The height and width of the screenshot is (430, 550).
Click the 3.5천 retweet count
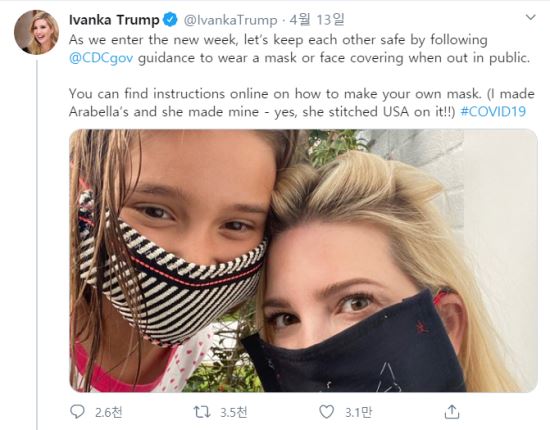[234, 412]
